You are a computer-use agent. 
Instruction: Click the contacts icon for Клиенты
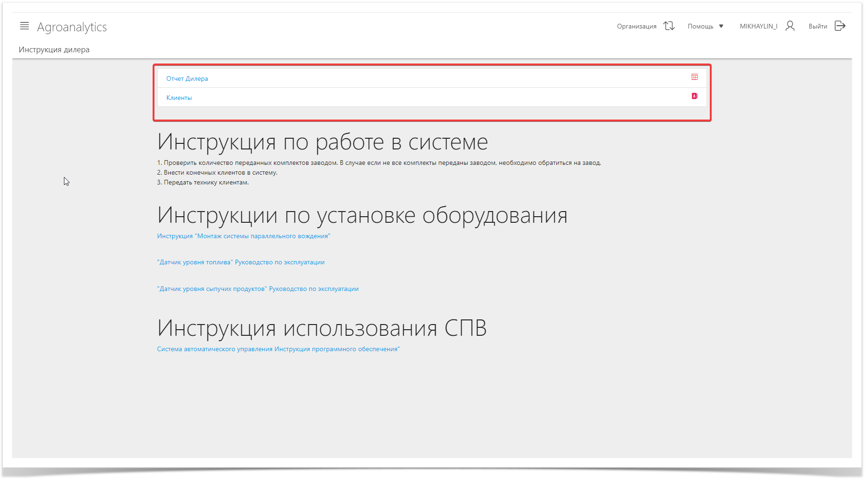(x=694, y=96)
